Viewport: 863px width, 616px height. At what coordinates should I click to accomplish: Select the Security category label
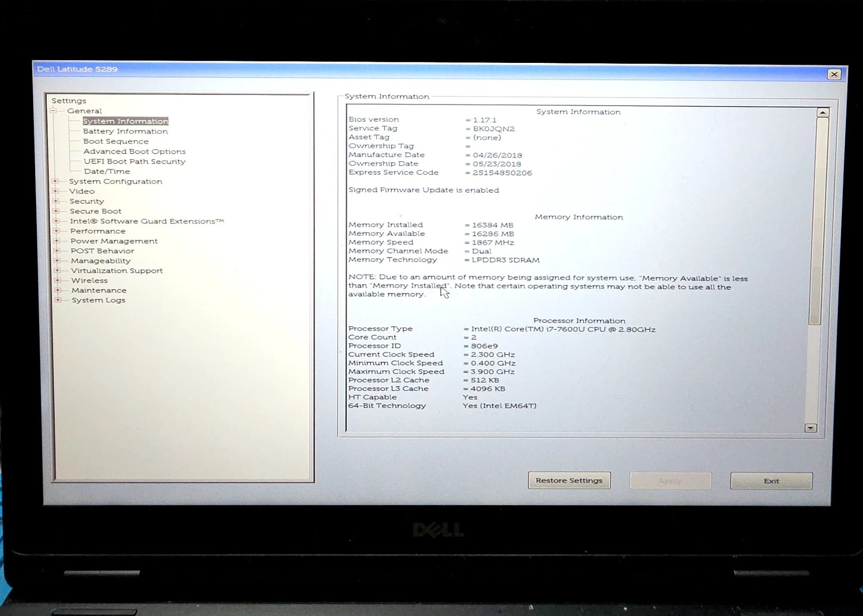pyautogui.click(x=87, y=201)
